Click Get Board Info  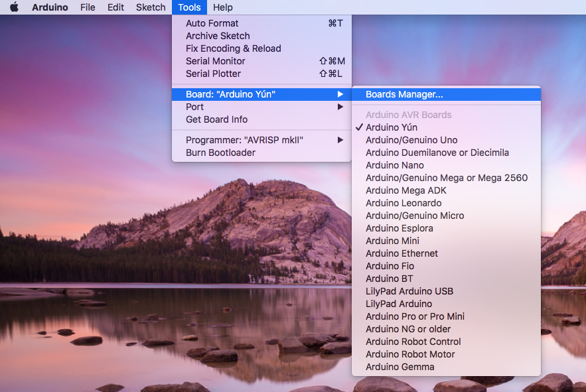(217, 119)
